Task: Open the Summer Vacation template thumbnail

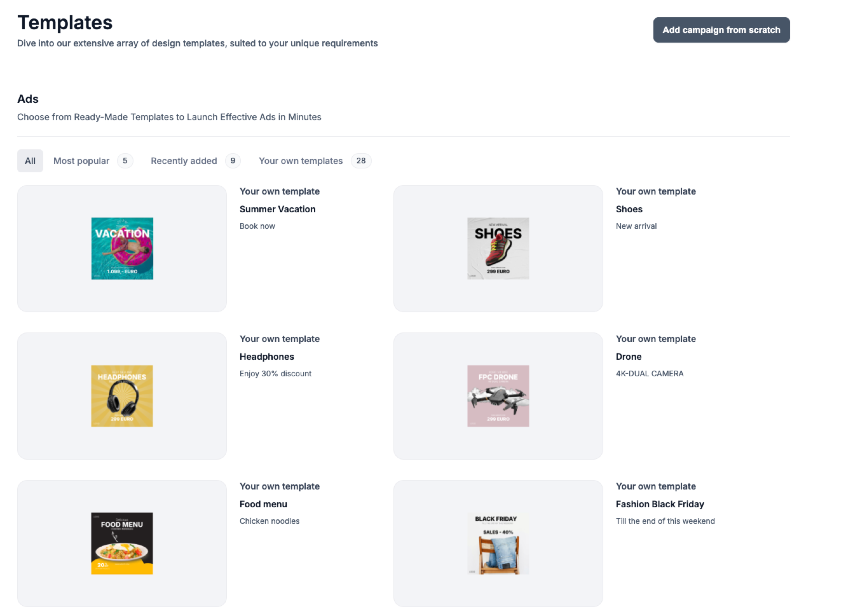Action: point(122,249)
